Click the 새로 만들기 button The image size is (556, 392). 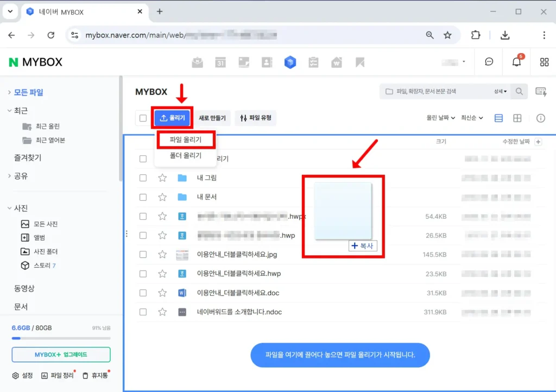point(212,118)
